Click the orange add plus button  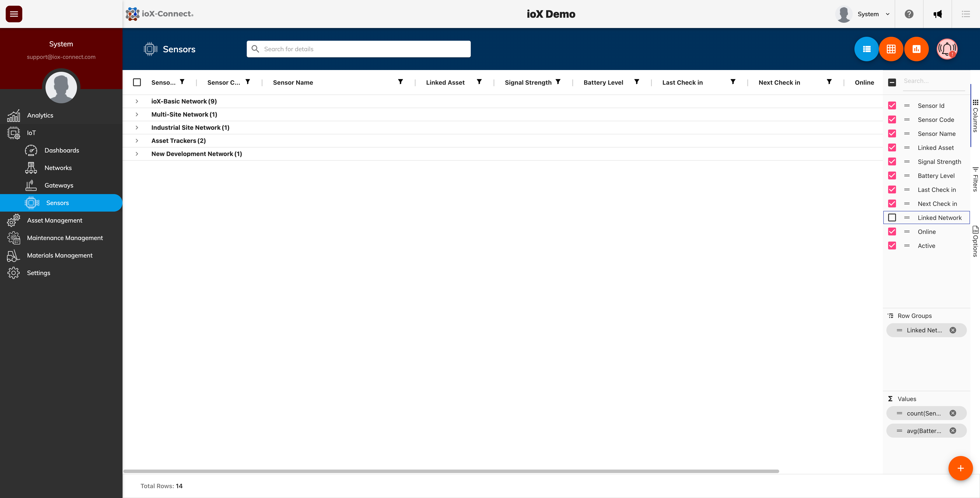960,468
